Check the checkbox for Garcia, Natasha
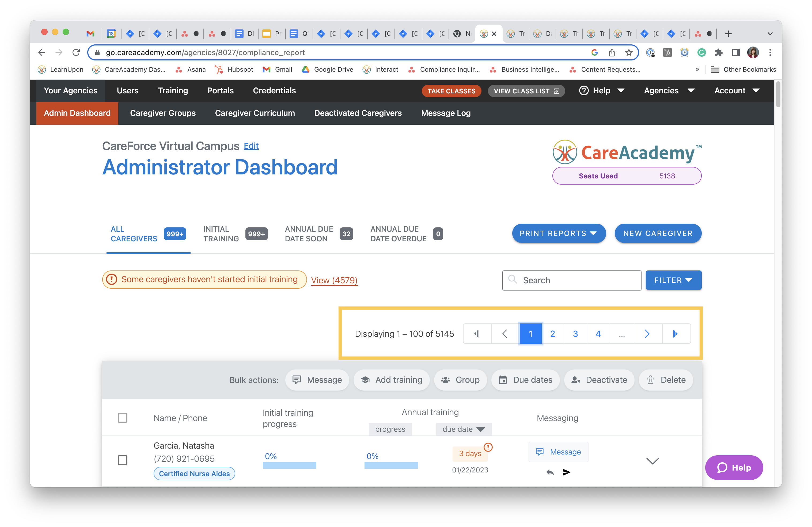 pyautogui.click(x=123, y=460)
